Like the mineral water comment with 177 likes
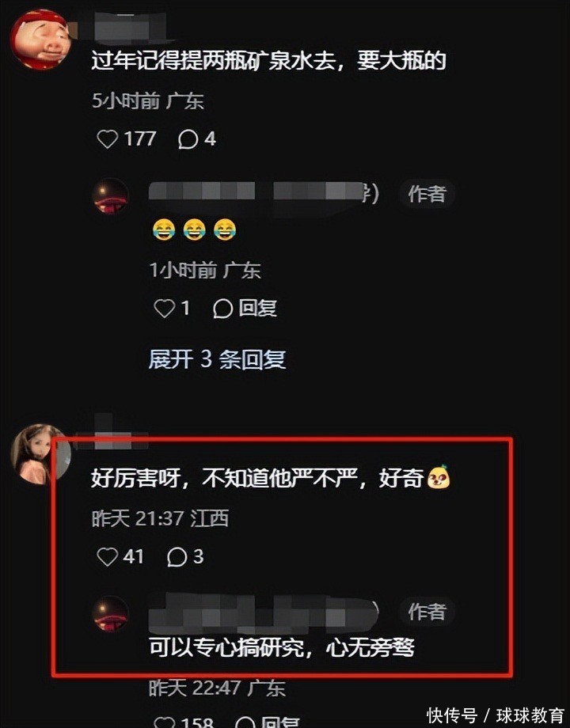Viewport: 570px width, 728px height. click(x=108, y=138)
